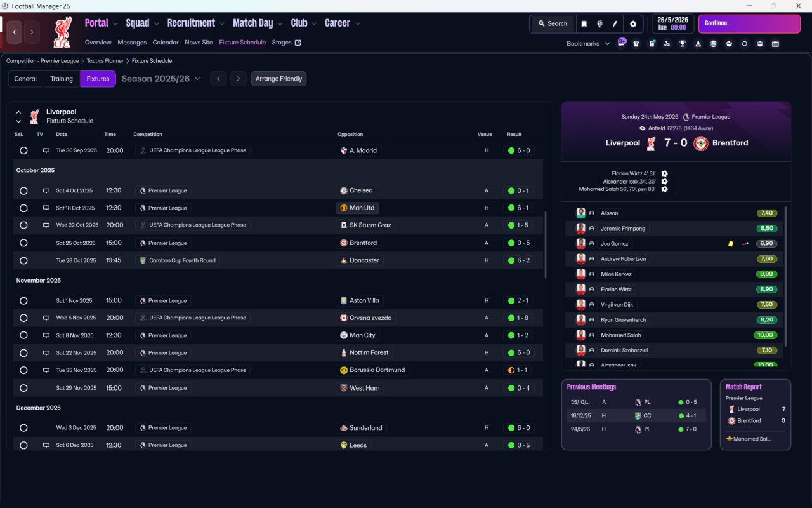Expand the Portal menu dropdown arrow
The height and width of the screenshot is (508, 812).
[x=115, y=24]
